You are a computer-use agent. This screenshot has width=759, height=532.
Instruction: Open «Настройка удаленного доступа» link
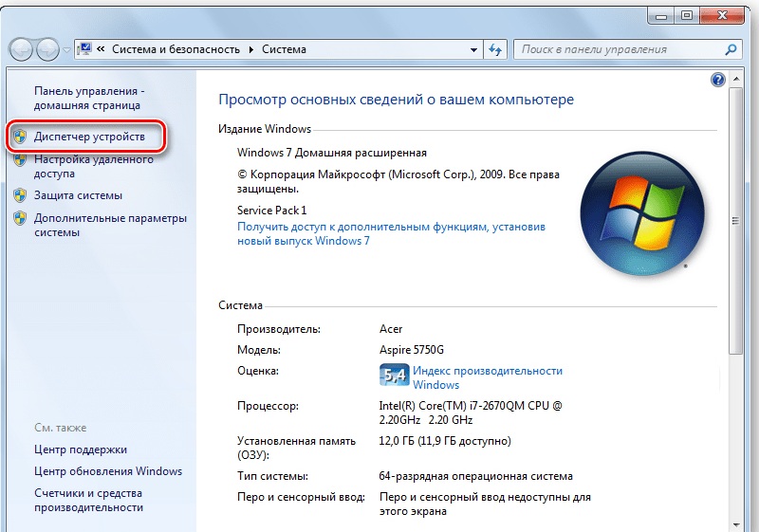click(93, 166)
